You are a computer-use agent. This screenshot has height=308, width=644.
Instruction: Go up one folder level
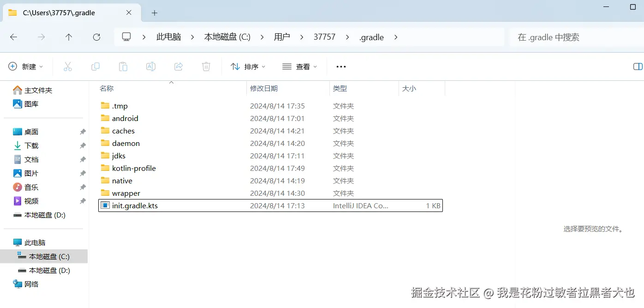[69, 37]
